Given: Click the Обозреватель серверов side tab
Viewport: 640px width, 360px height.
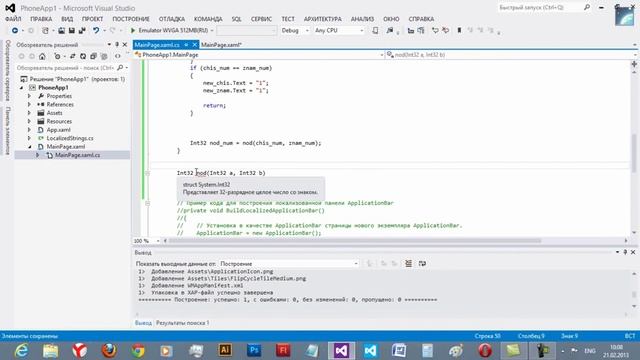Looking at the screenshot, I should [7, 70].
